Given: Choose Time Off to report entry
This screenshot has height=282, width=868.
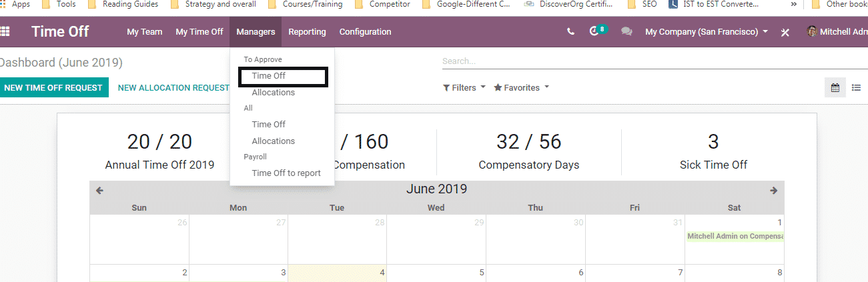Looking at the screenshot, I should tap(286, 173).
